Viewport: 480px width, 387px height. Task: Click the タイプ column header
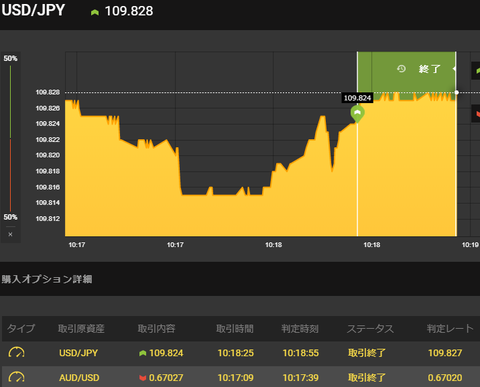[x=21, y=329]
